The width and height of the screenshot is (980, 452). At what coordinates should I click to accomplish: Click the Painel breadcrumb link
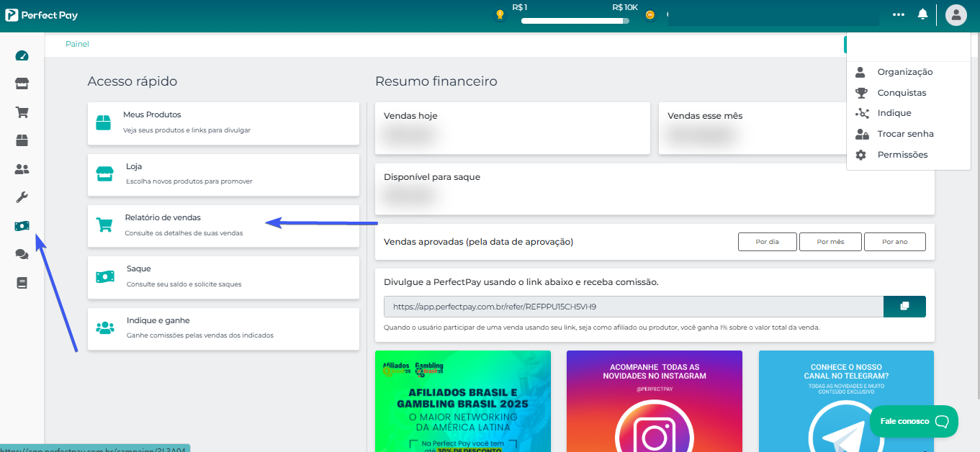(x=77, y=44)
